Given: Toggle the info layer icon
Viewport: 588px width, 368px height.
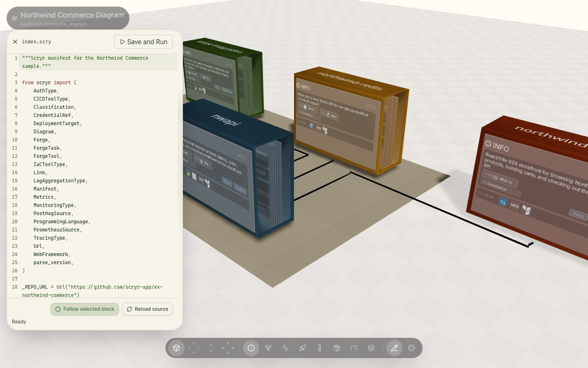Looking at the screenshot, I should click(x=251, y=348).
